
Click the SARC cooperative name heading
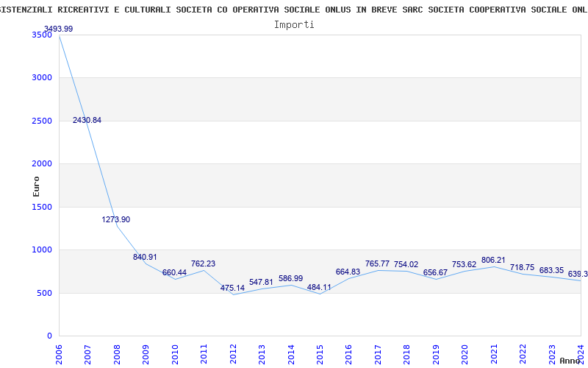[294, 10]
